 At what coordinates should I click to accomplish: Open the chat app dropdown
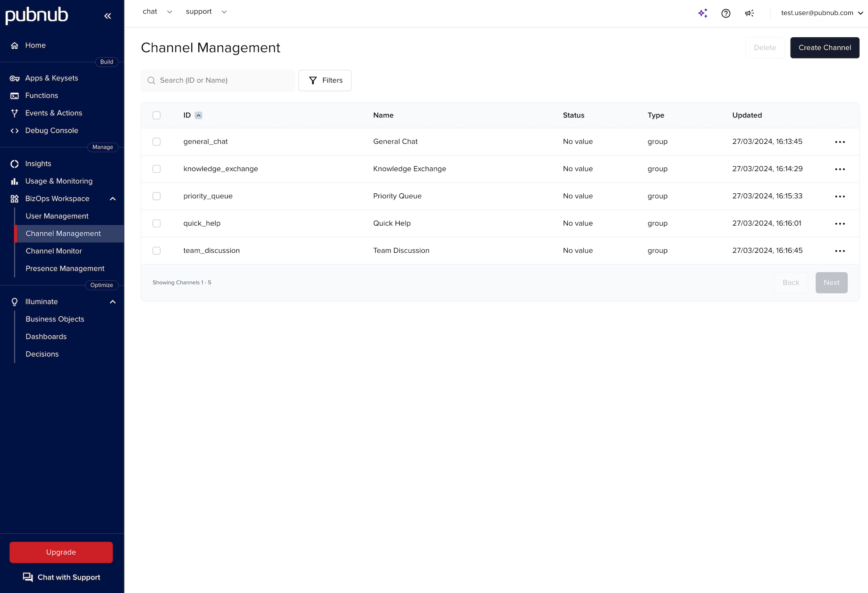157,11
